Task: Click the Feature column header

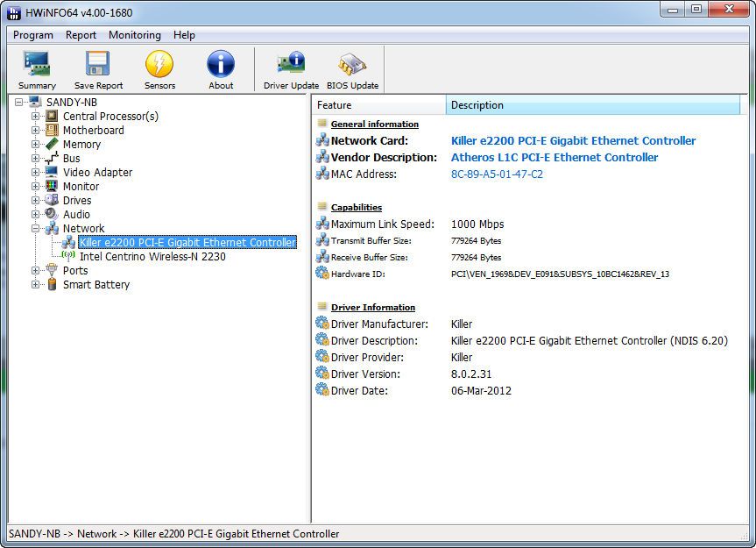Action: pos(378,105)
